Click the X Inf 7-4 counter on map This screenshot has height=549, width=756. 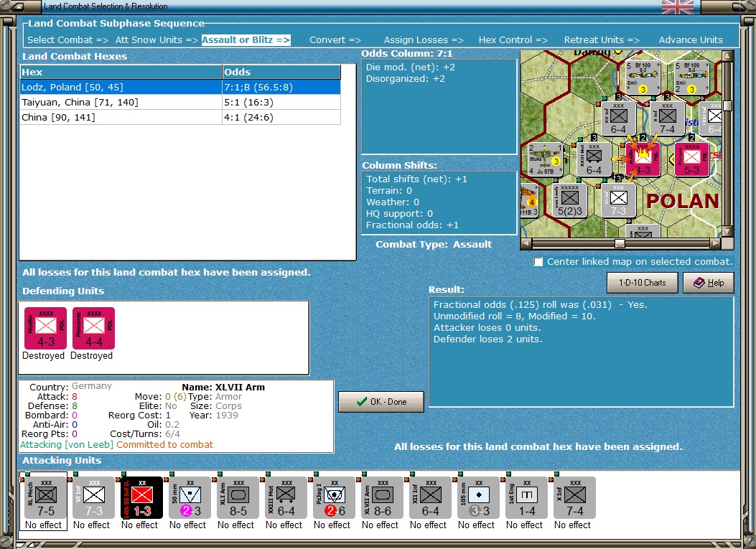(x=667, y=118)
